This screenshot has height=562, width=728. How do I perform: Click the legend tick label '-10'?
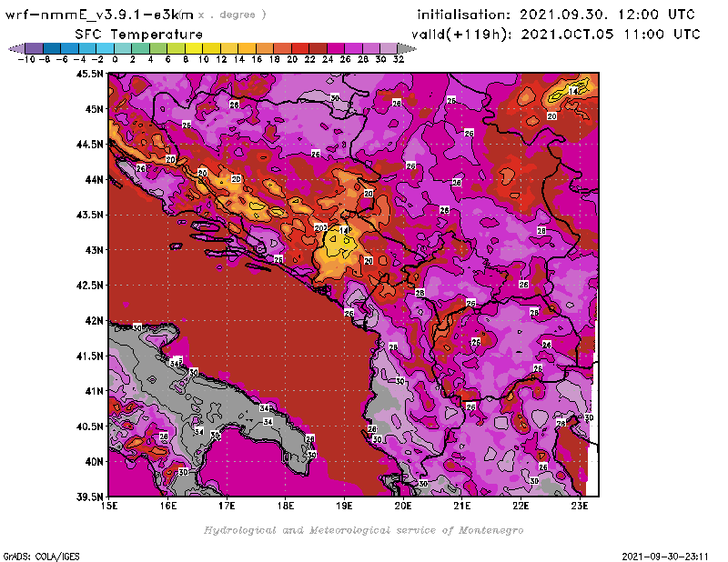(26, 59)
